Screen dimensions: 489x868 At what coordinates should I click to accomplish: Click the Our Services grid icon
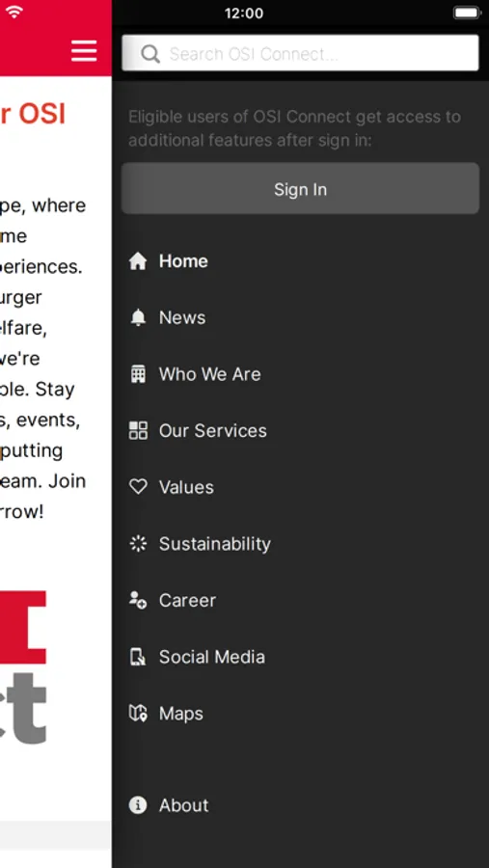point(138,430)
